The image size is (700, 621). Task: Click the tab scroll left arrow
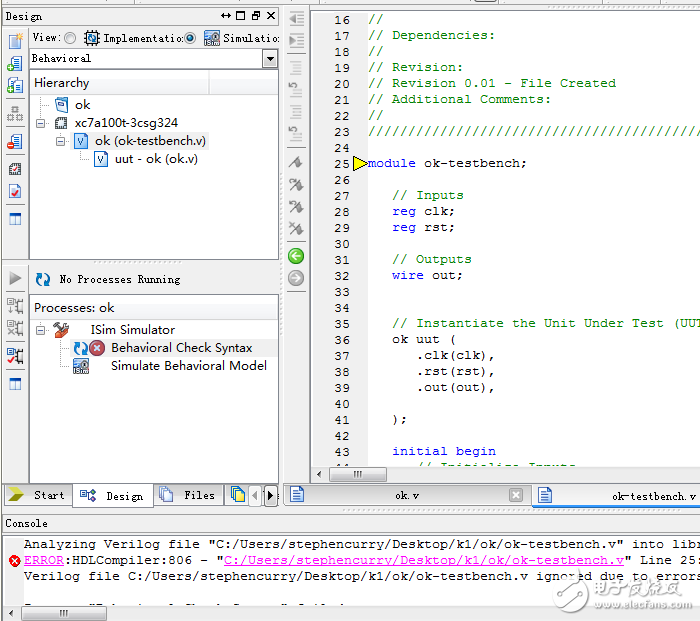click(x=255, y=495)
